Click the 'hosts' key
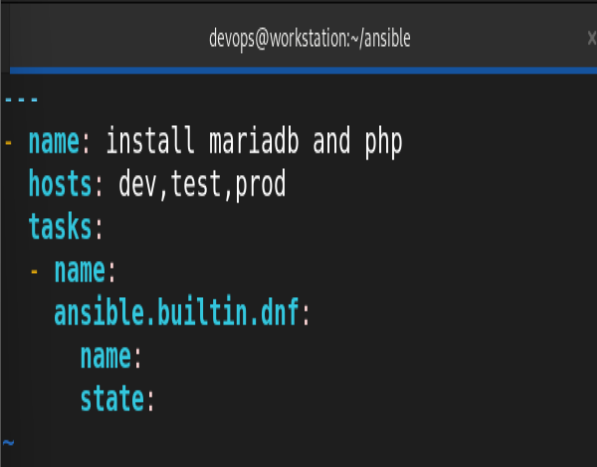The image size is (597, 467). tap(60, 184)
